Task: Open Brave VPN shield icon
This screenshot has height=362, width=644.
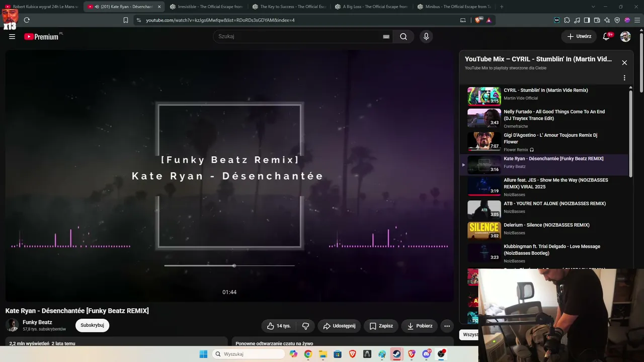Action: click(x=617, y=20)
